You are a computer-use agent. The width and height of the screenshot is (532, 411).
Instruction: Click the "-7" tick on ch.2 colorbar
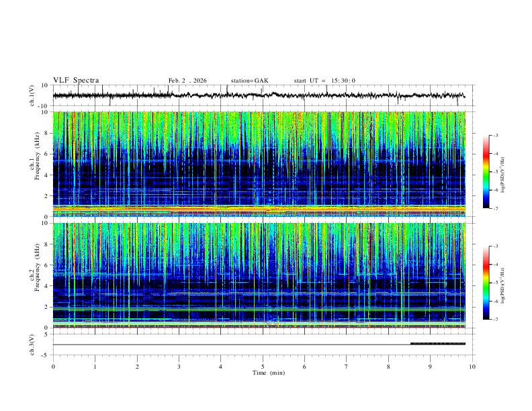pos(496,319)
